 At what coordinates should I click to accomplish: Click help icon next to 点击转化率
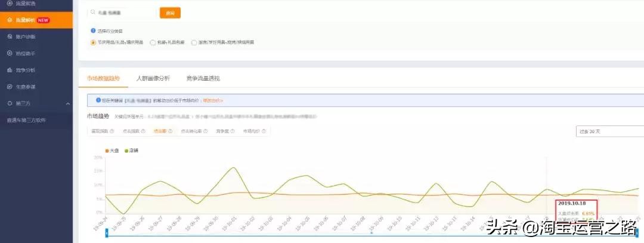tap(206, 131)
